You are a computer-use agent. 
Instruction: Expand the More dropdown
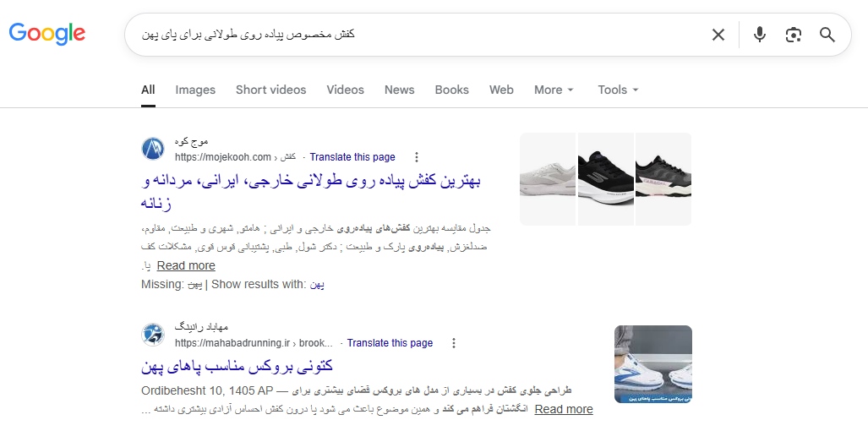554,90
